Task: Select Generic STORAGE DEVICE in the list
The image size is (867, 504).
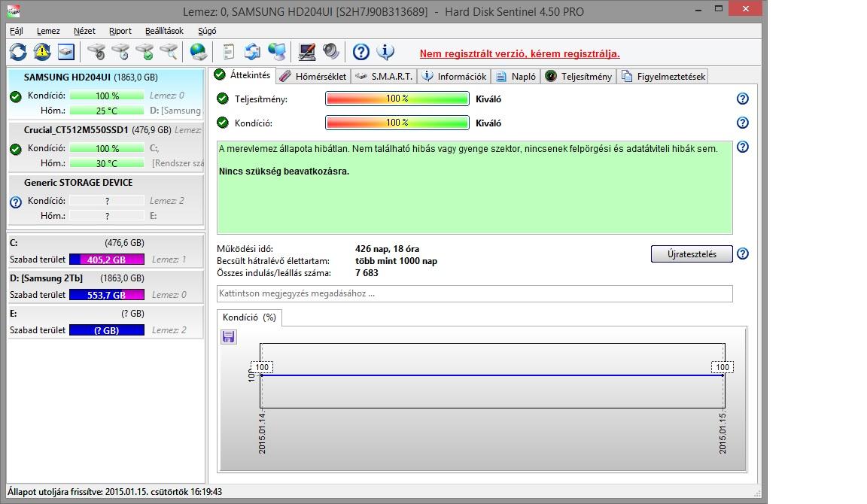Action: click(x=105, y=199)
